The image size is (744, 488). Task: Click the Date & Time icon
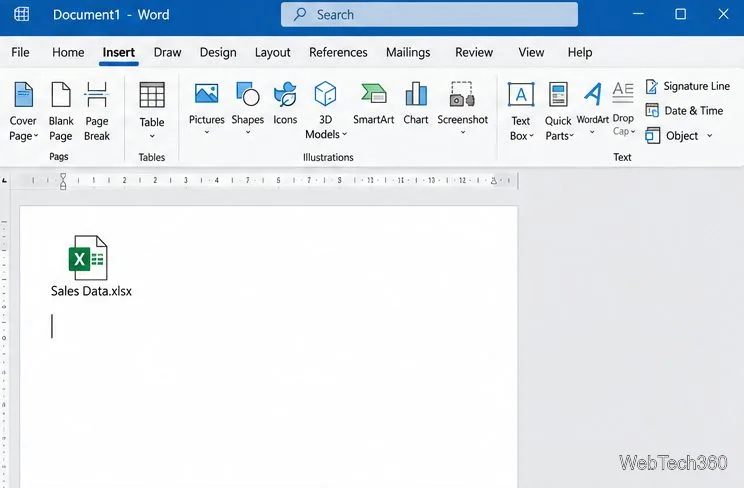point(652,111)
